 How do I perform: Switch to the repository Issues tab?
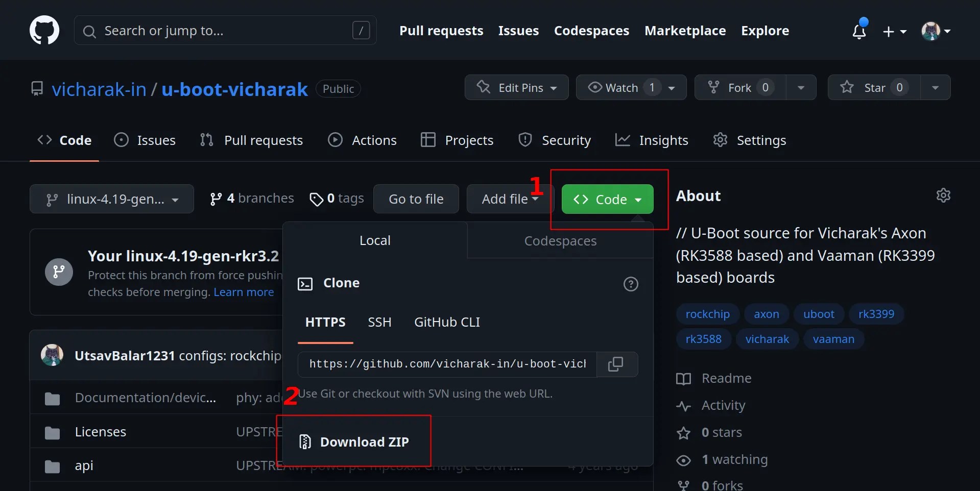[x=145, y=140]
